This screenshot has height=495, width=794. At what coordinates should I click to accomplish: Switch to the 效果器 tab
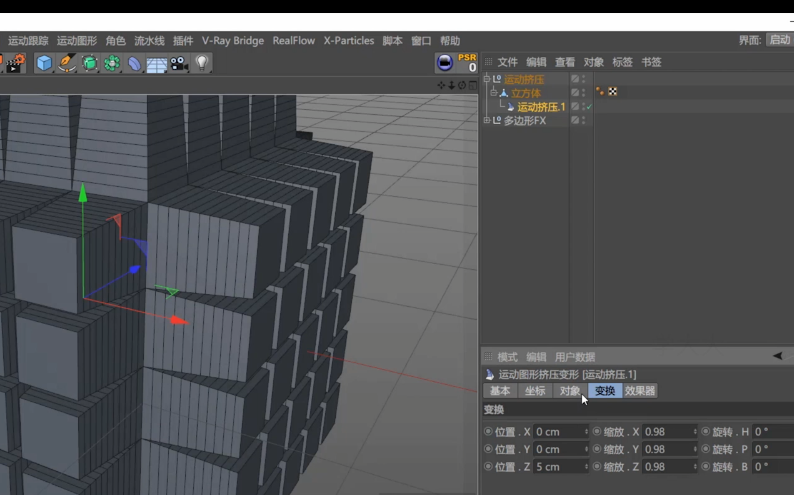pyautogui.click(x=640, y=391)
